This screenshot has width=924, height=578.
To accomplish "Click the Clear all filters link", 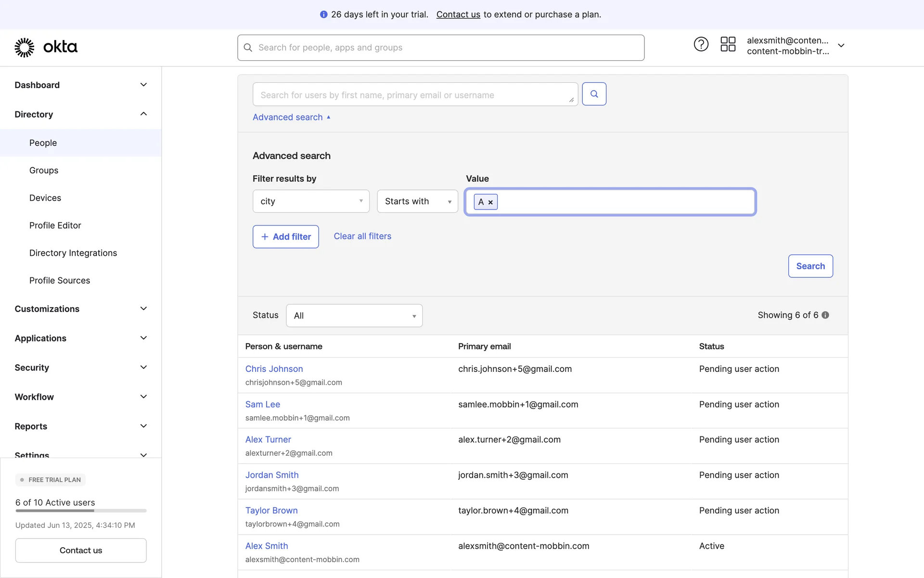I will 362,236.
